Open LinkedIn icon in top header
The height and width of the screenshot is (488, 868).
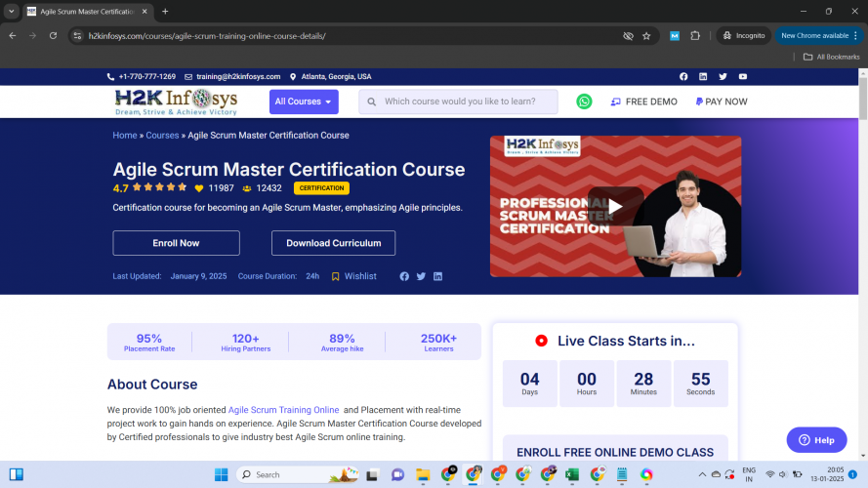coord(702,76)
